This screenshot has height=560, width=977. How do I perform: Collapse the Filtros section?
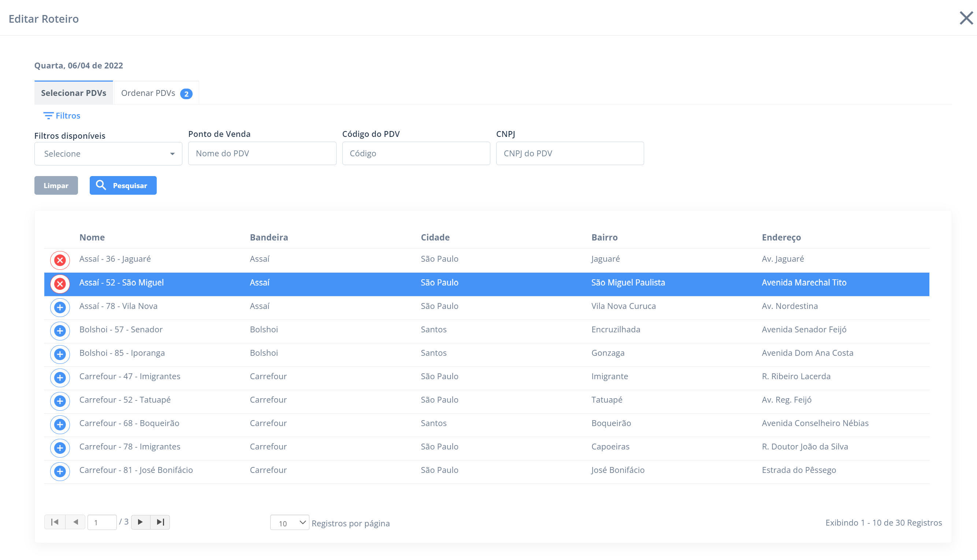coord(62,116)
